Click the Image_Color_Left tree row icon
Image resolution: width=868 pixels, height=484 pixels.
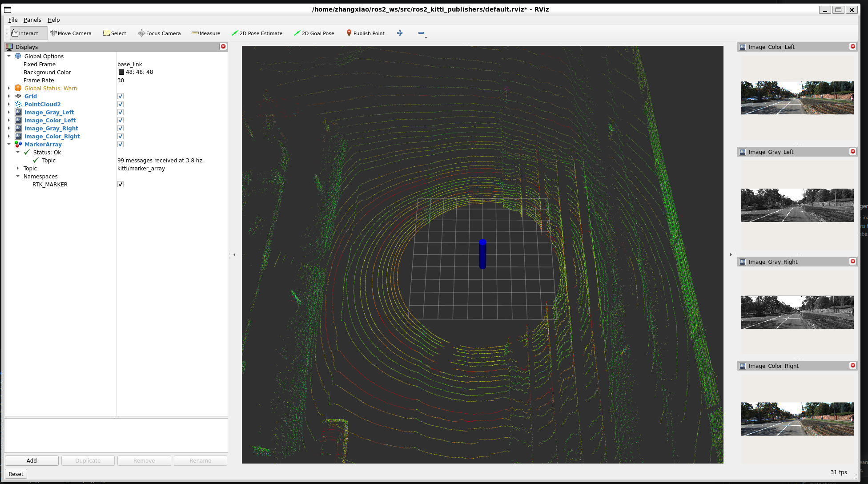pyautogui.click(x=18, y=120)
